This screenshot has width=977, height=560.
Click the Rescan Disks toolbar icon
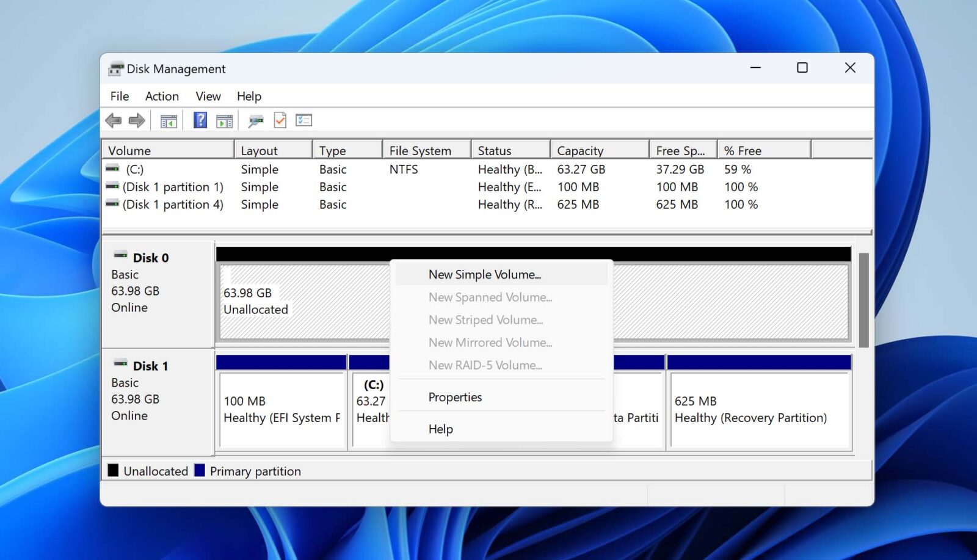pos(255,120)
